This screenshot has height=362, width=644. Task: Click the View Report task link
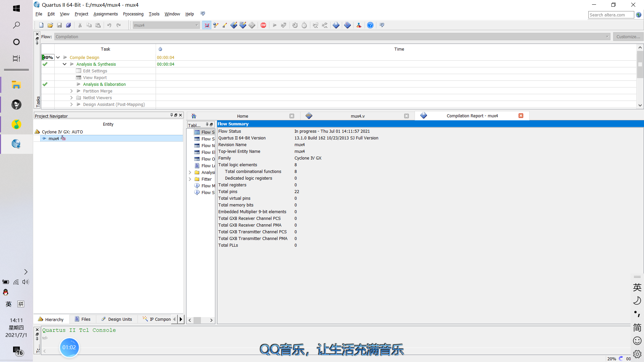coord(95,77)
